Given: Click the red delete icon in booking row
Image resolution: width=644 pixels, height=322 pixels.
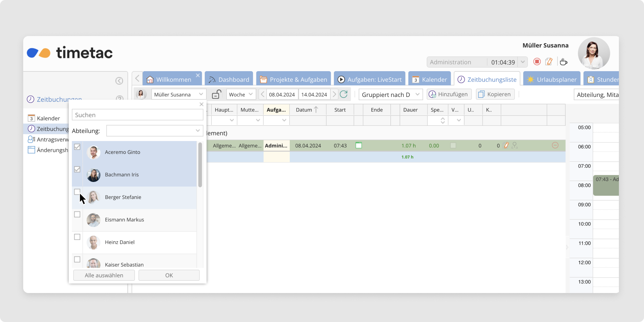Looking at the screenshot, I should 555,146.
